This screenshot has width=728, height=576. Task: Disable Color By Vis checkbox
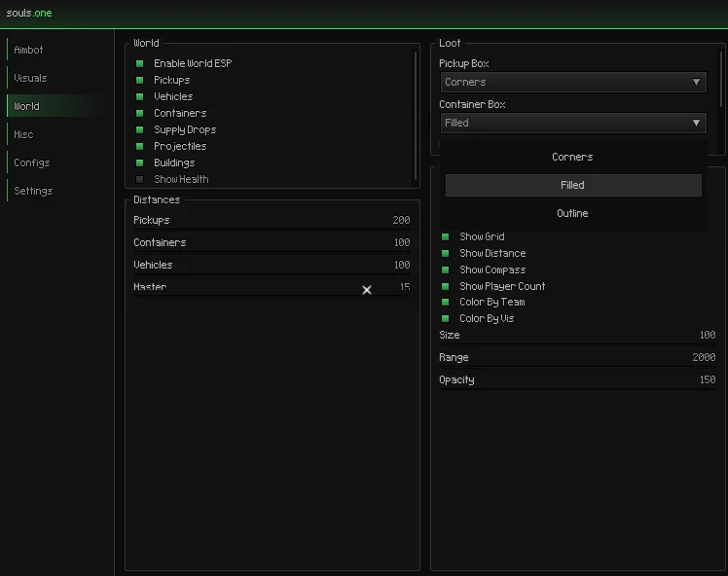coord(445,318)
